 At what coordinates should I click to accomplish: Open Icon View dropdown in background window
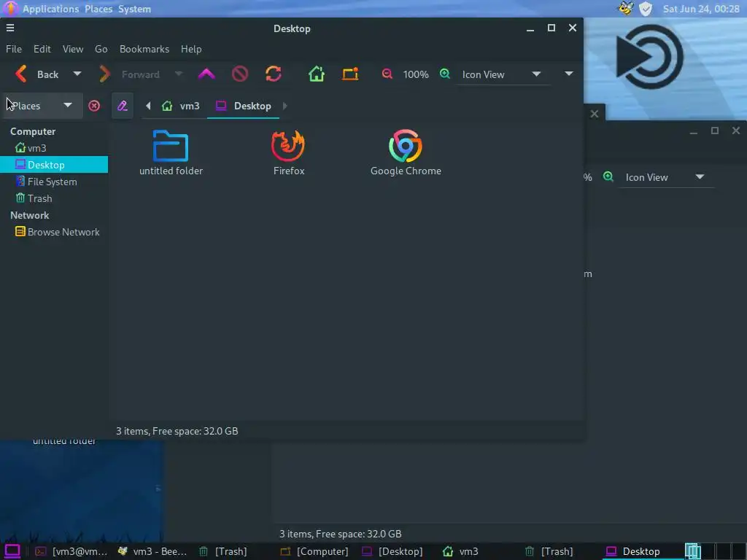coord(665,177)
